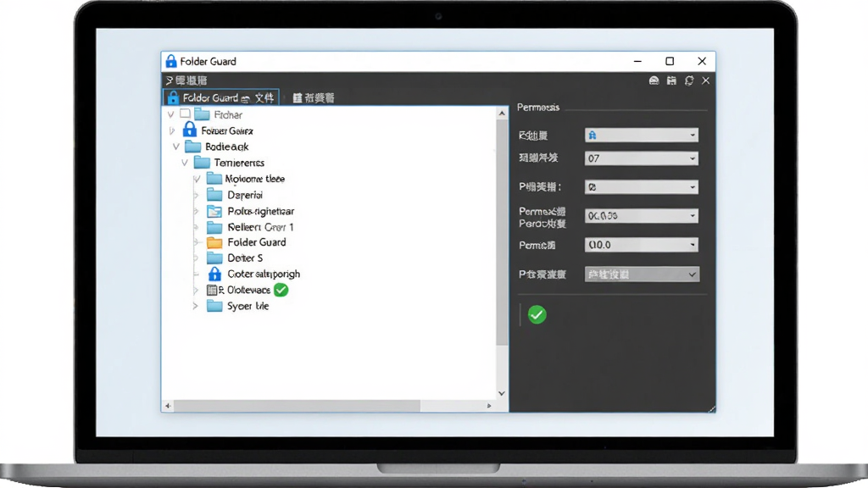
Task: Click the blue padlock icon of the Coter row
Action: 214,274
